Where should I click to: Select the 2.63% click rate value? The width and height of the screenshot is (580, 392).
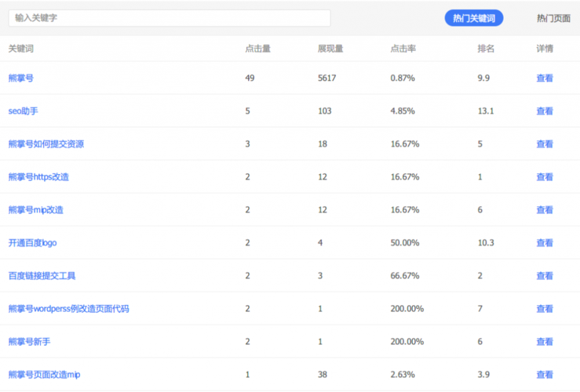click(x=403, y=374)
